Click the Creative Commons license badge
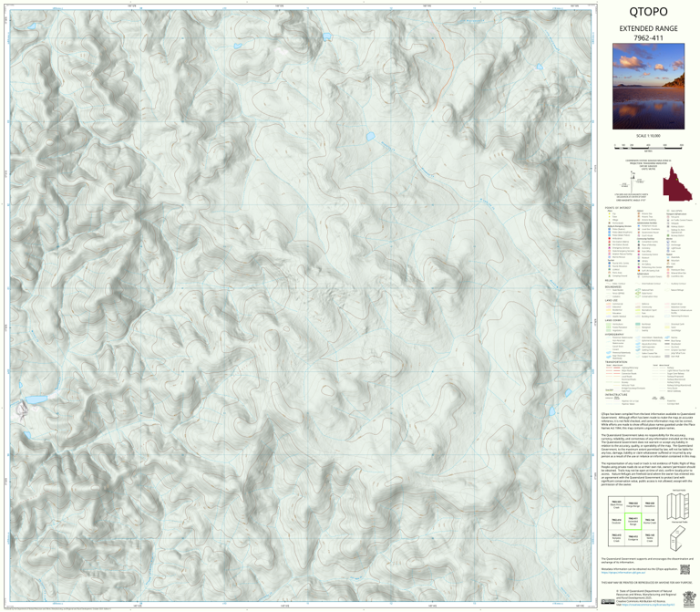 [608, 602]
